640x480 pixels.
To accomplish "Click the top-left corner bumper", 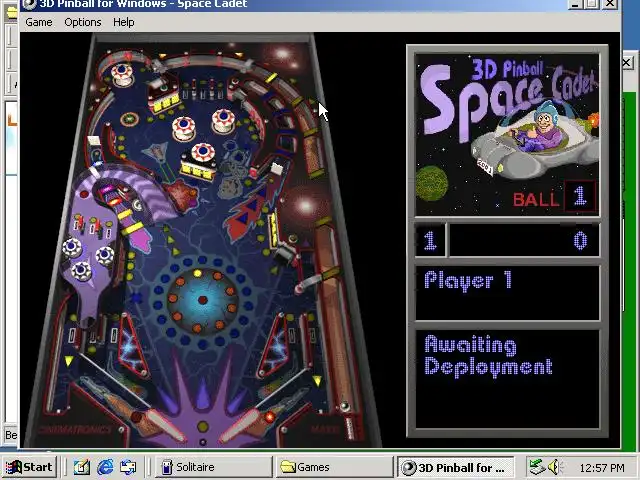I will pyautogui.click(x=122, y=74).
